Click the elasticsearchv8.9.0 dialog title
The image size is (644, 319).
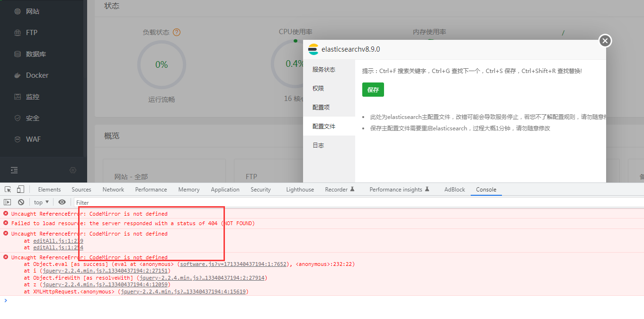pyautogui.click(x=351, y=49)
